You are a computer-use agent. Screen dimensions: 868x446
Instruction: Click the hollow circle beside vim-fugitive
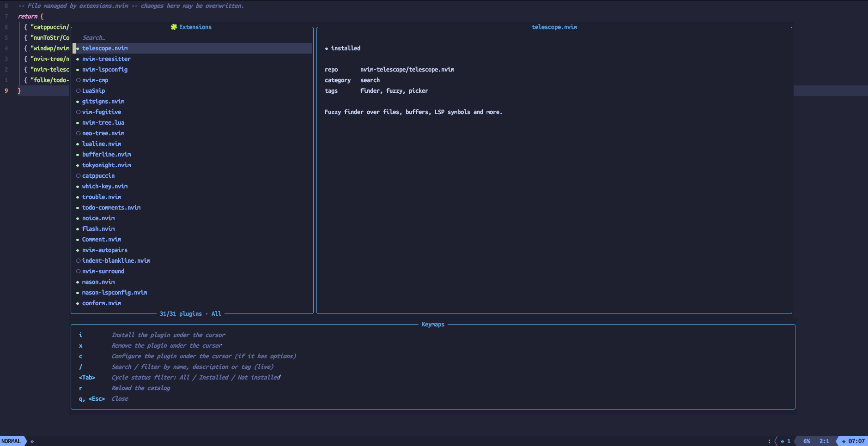(78, 112)
